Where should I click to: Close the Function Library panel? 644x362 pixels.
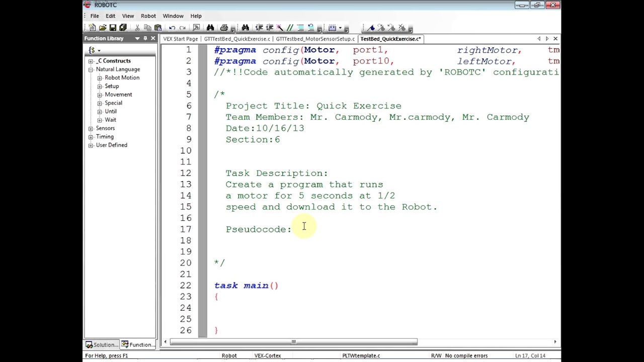(x=153, y=39)
